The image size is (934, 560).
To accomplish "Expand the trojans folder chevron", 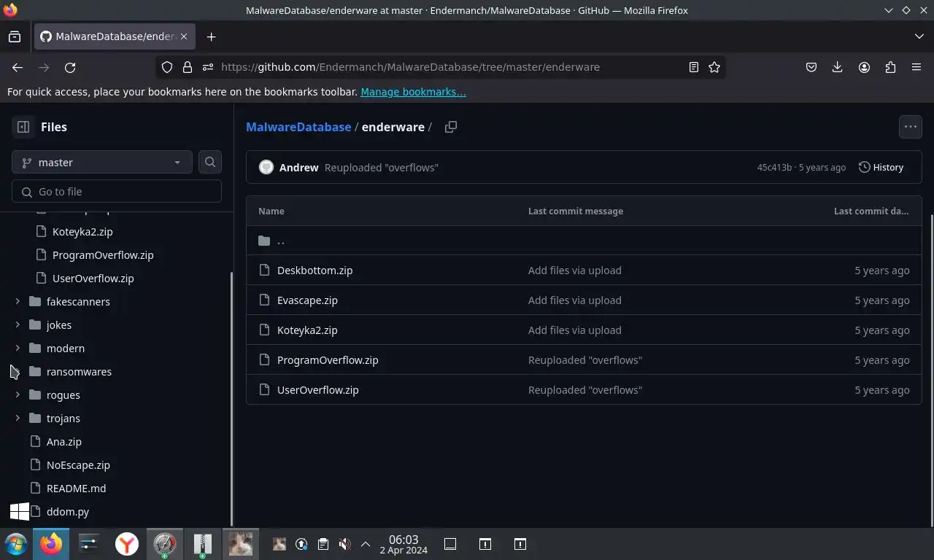I will coord(18,418).
